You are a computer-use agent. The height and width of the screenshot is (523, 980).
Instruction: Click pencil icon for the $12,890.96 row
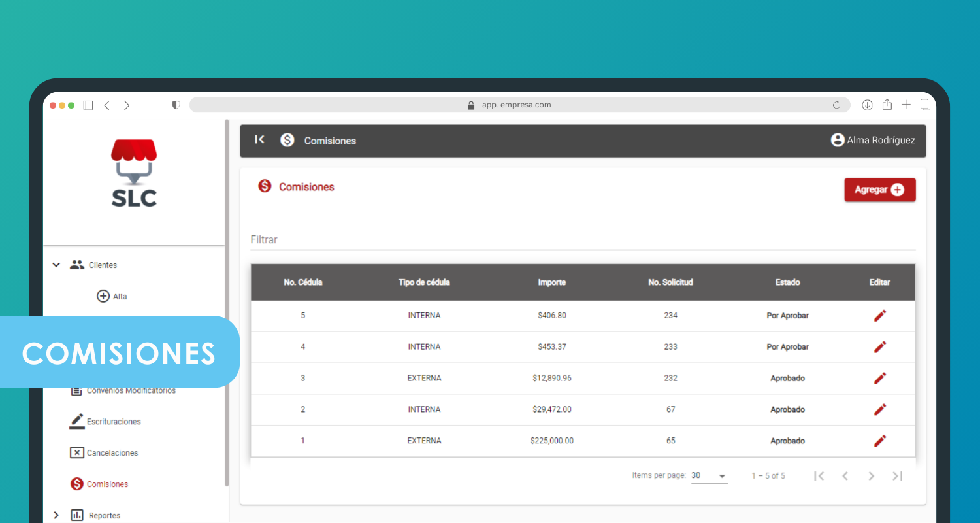[879, 379]
